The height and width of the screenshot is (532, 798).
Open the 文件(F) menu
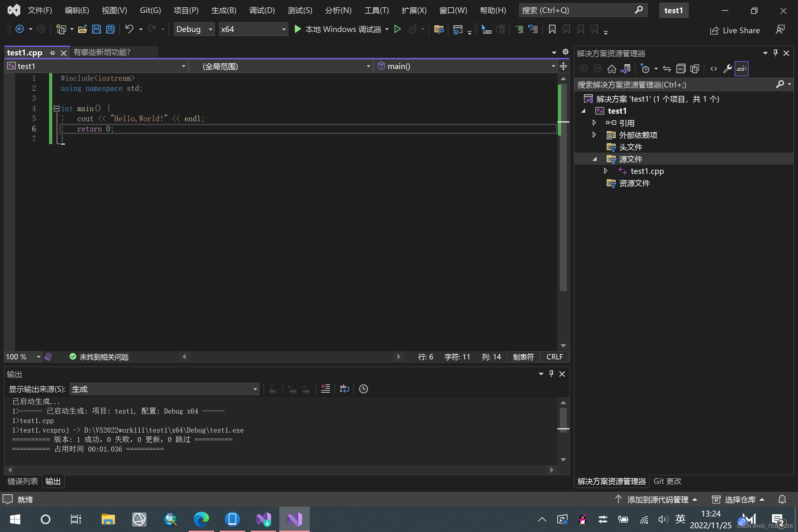coord(40,10)
